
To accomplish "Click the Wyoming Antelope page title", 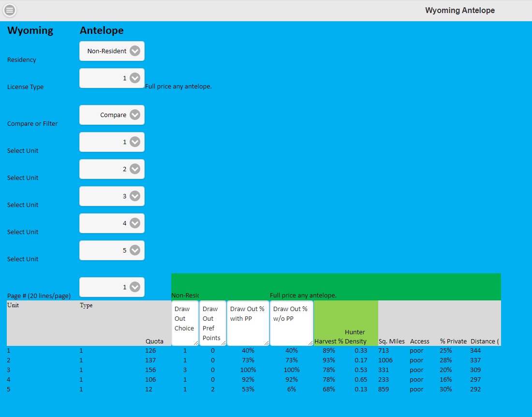I will tap(460, 11).
